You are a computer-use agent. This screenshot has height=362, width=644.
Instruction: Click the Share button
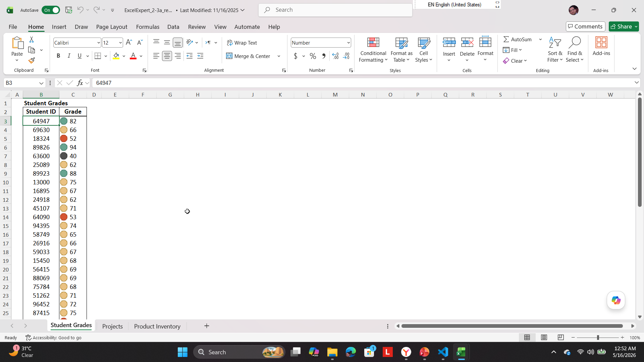pyautogui.click(x=624, y=26)
